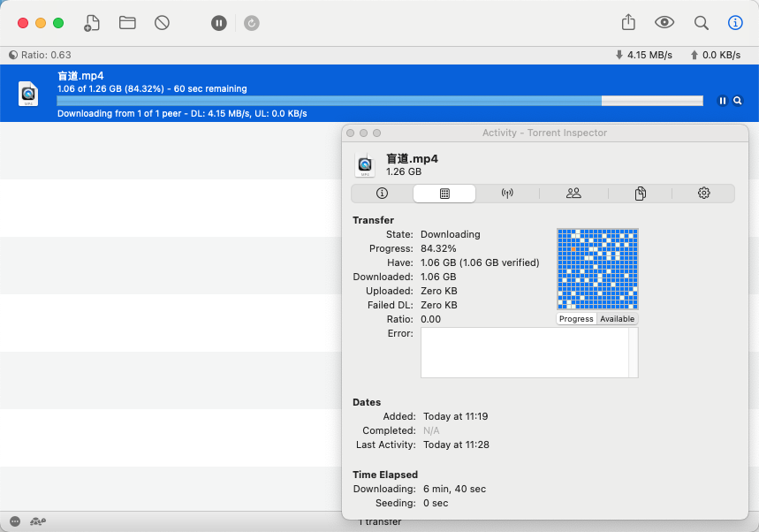Viewport: 759px width, 532px height.
Task: Open the Files inspector tab
Action: click(640, 194)
